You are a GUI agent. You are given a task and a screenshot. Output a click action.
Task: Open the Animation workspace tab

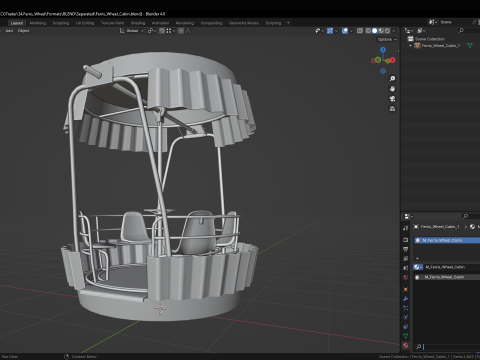point(160,23)
